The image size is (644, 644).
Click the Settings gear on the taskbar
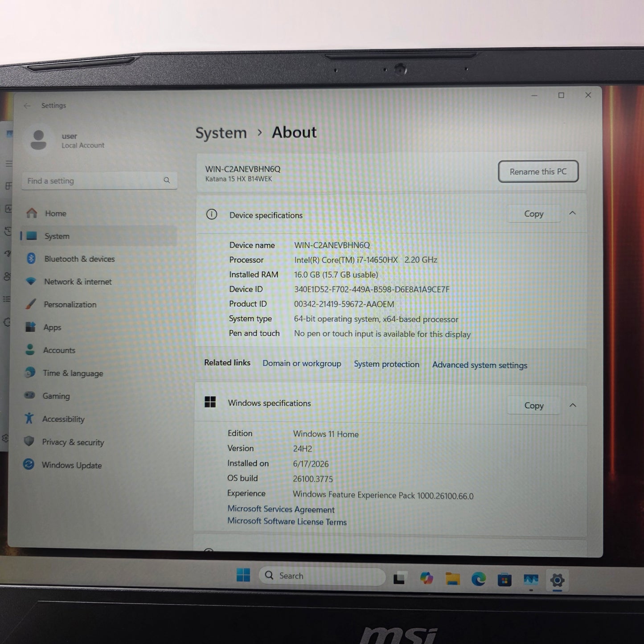(x=557, y=580)
